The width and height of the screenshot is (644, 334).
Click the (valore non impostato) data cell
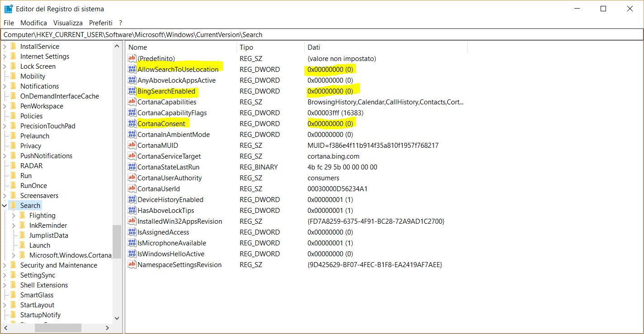[x=341, y=58]
